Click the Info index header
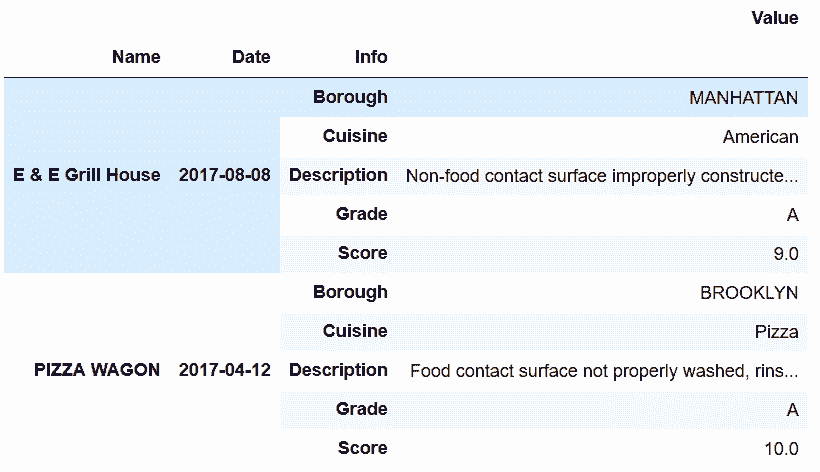This screenshot has width=820, height=472. click(371, 56)
